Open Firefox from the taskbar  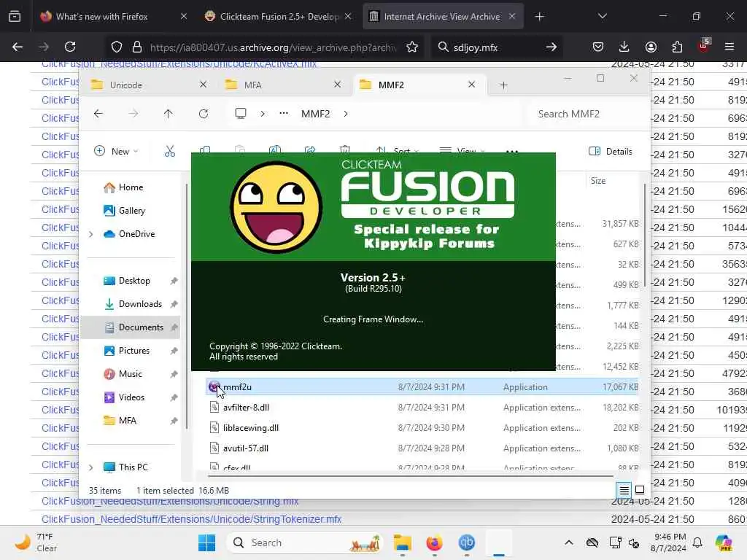(435, 542)
